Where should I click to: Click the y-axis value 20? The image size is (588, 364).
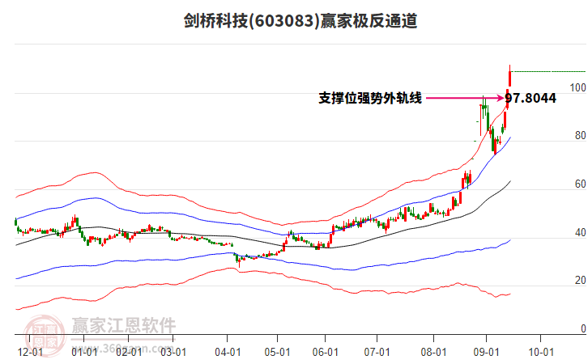point(580,281)
